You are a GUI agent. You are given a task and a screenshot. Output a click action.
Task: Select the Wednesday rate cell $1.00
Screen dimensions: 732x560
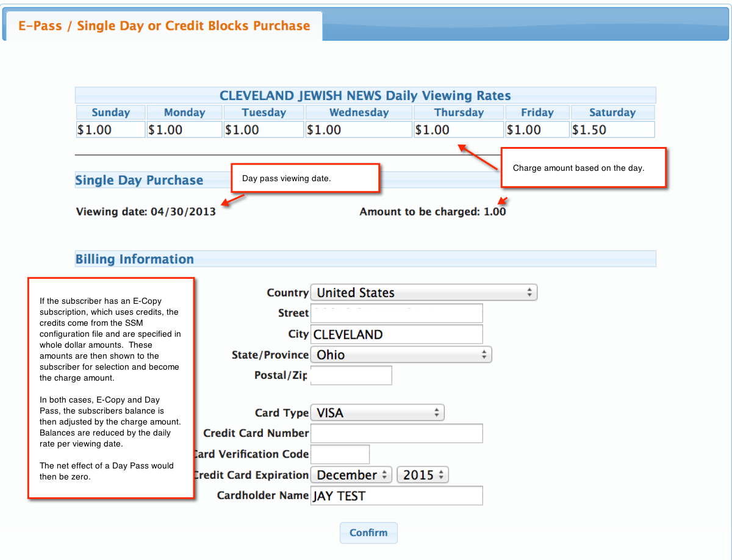pyautogui.click(x=359, y=129)
